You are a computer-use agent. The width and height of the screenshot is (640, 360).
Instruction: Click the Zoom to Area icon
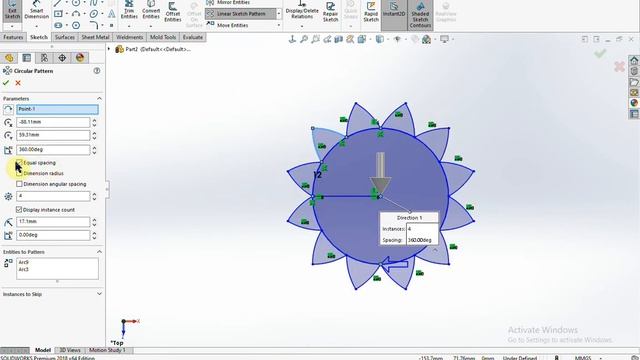(315, 39)
